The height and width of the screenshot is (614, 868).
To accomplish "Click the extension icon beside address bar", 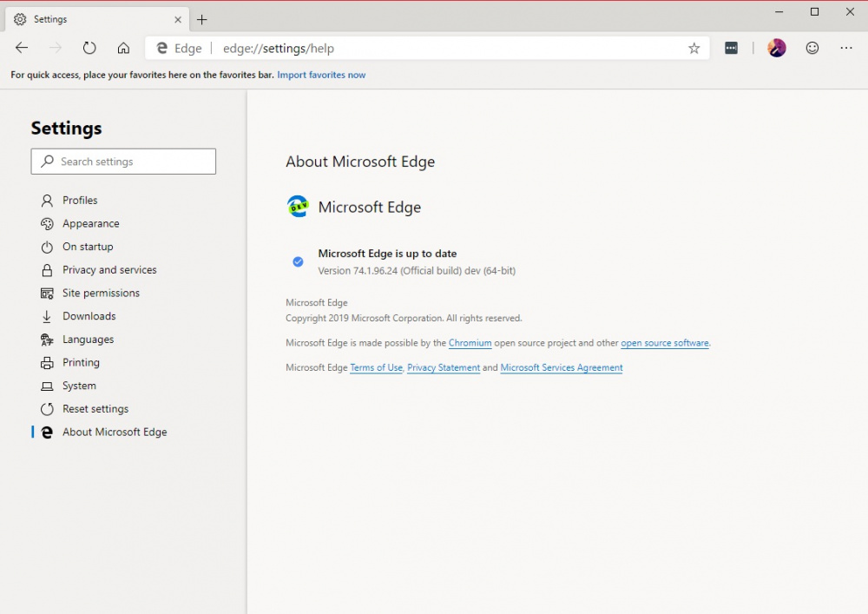I will pos(732,49).
